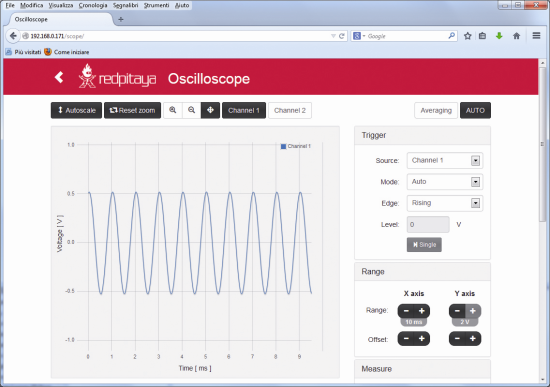Click the '2 V' Y range value

pos(465,322)
